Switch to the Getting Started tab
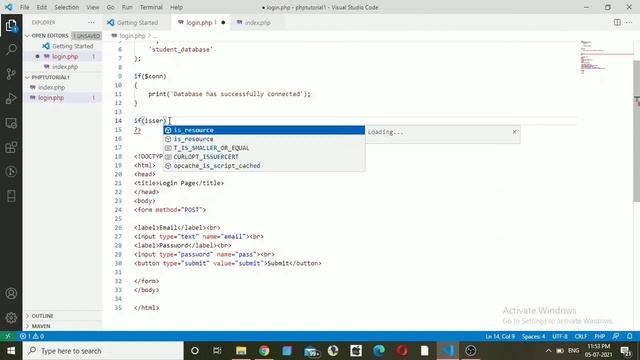Screen dimensions: 640x360 [137, 22]
